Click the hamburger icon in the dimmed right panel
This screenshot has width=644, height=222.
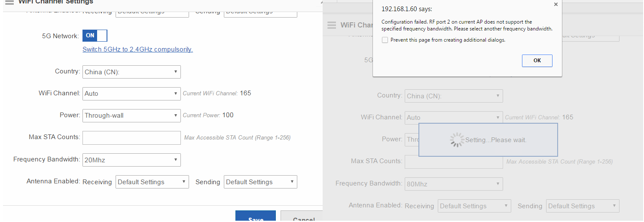click(331, 25)
